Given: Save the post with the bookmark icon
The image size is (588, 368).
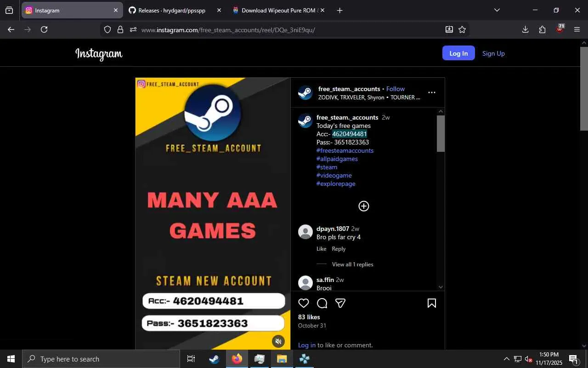Looking at the screenshot, I should (x=432, y=303).
